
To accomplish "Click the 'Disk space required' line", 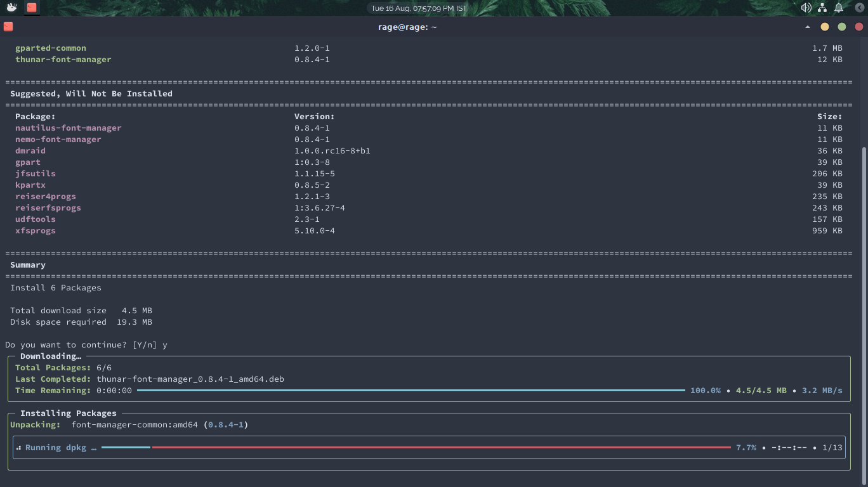I will coord(81,322).
